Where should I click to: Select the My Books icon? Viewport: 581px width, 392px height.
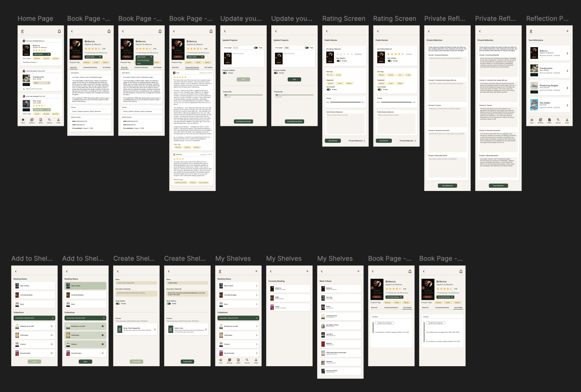coord(32,119)
